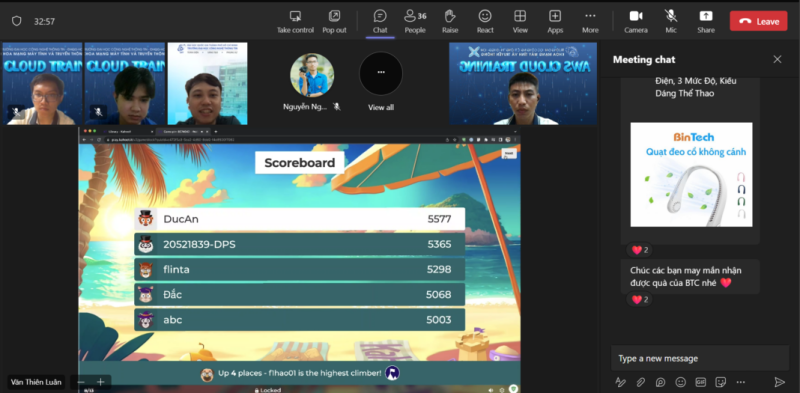Leave the meeting
Image resolution: width=800 pixels, height=393 pixels.
[x=758, y=21]
